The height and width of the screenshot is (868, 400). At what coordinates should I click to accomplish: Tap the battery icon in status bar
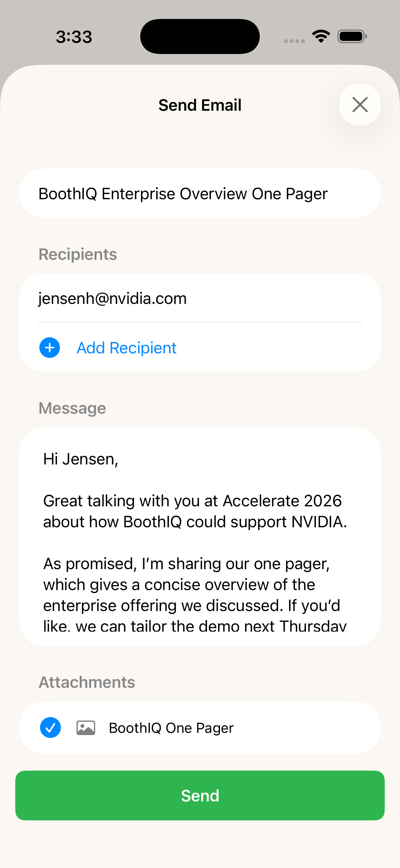pyautogui.click(x=352, y=36)
